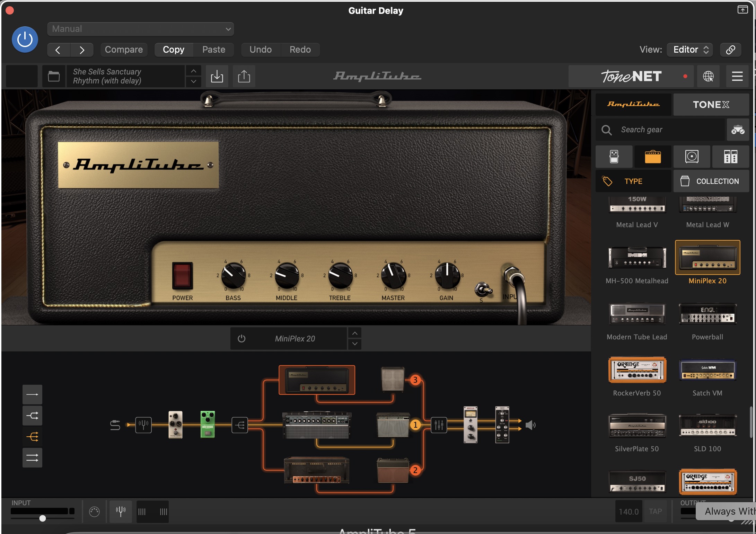Click the chain mixer block icon
Viewport: 756px width, 534px height.
click(x=439, y=425)
